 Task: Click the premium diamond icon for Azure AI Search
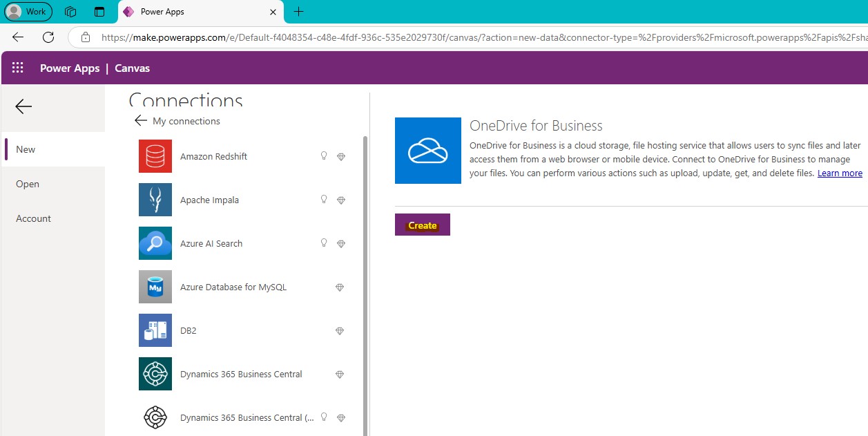[340, 244]
